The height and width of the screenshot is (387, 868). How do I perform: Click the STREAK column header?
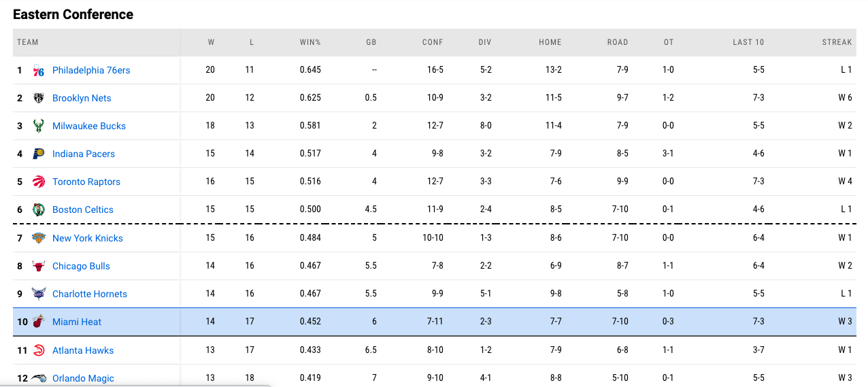click(837, 42)
